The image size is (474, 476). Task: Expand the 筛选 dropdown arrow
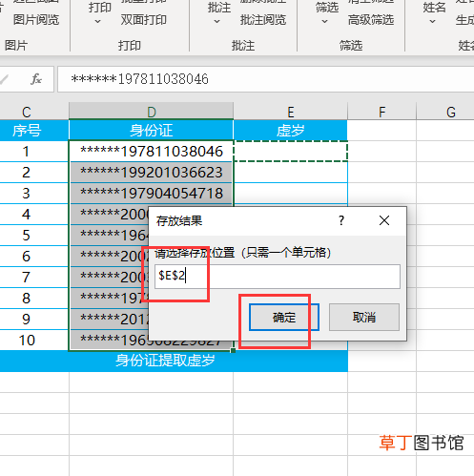pos(324,22)
